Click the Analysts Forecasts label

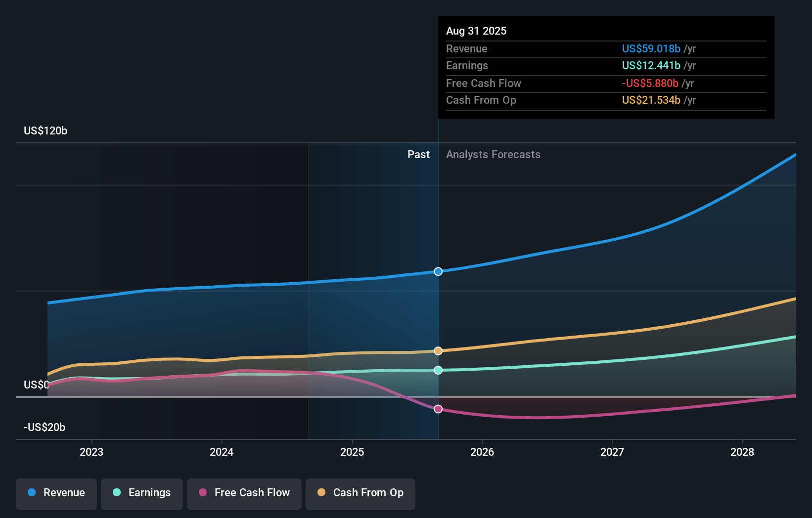[493, 155]
